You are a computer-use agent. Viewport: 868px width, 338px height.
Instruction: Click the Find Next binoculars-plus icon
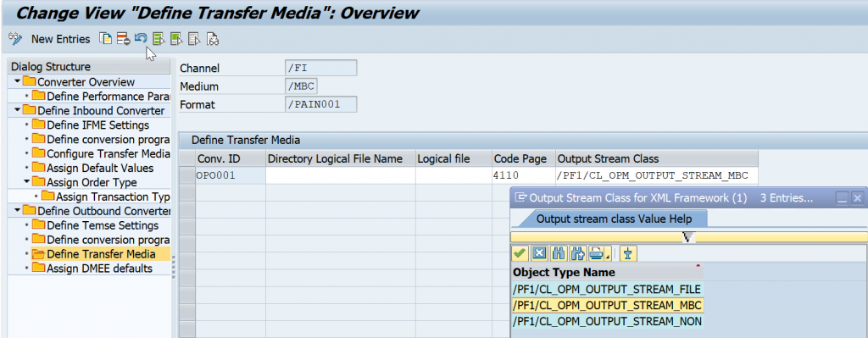point(578,253)
